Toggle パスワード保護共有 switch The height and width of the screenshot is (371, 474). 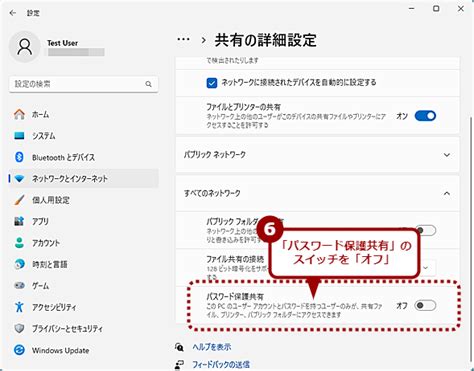click(x=425, y=305)
